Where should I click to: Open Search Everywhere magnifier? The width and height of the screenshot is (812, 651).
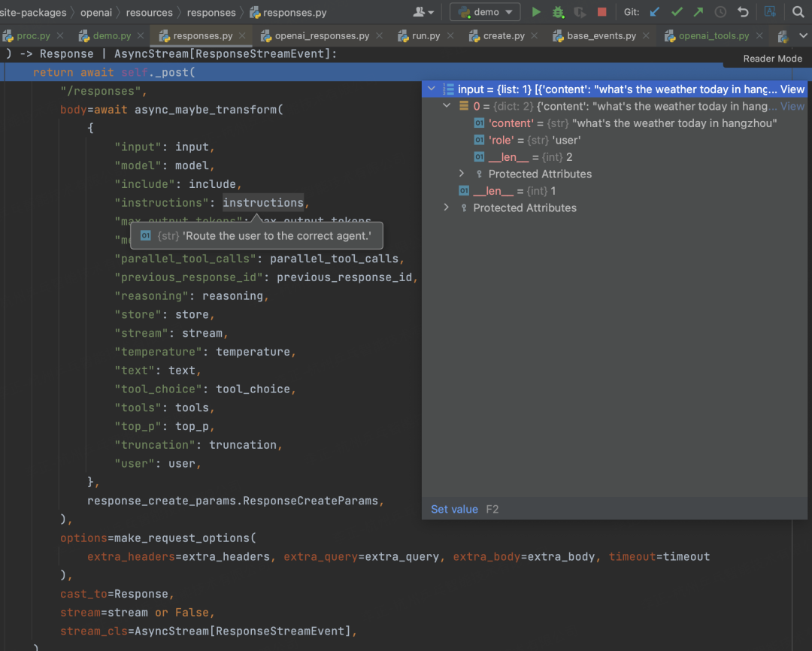pyautogui.click(x=798, y=12)
